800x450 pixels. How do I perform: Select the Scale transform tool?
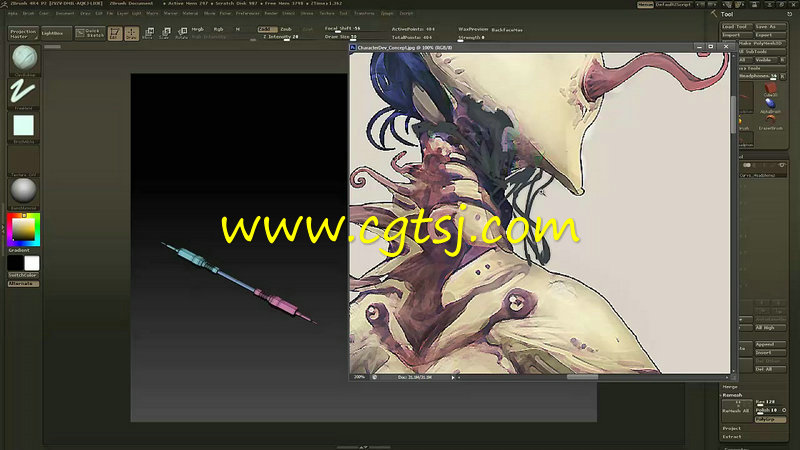pos(164,33)
